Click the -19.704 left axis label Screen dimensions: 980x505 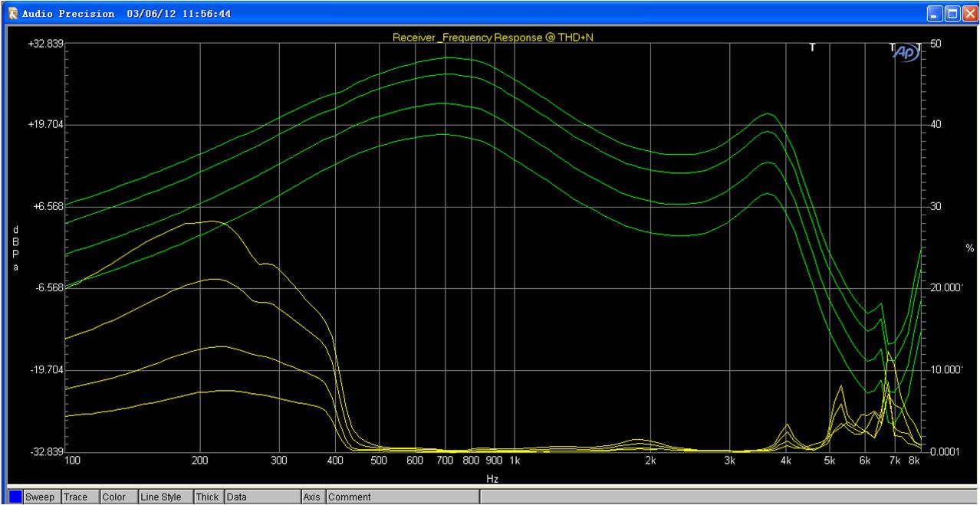[46, 369]
